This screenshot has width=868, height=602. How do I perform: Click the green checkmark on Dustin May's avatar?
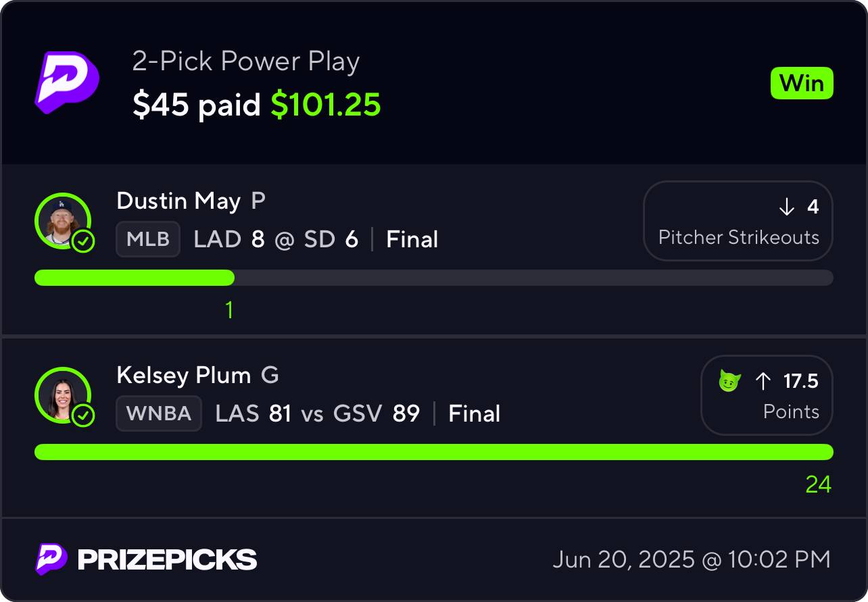[83, 241]
